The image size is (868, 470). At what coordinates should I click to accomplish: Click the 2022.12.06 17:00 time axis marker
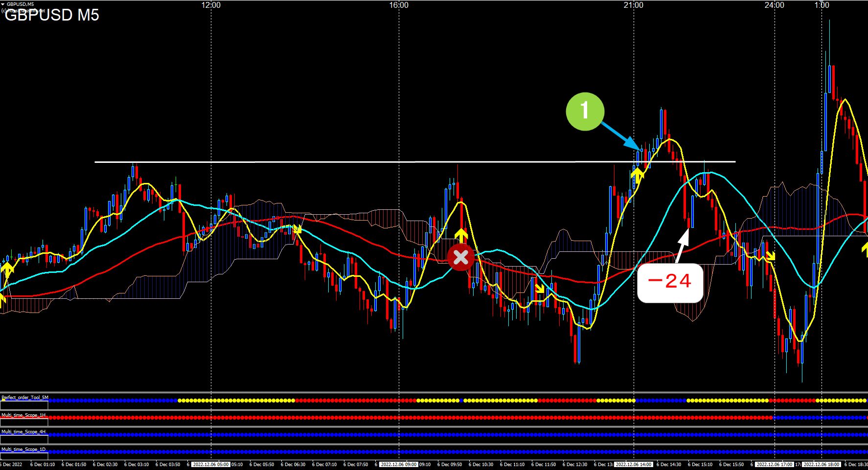[x=775, y=465]
